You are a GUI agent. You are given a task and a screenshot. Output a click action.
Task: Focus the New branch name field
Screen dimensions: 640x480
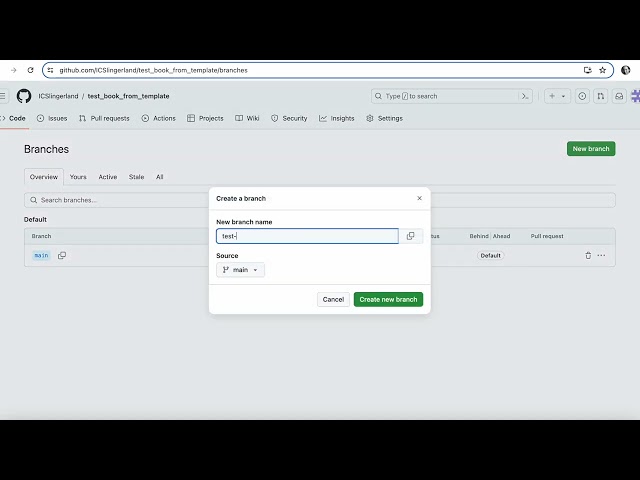pos(307,236)
